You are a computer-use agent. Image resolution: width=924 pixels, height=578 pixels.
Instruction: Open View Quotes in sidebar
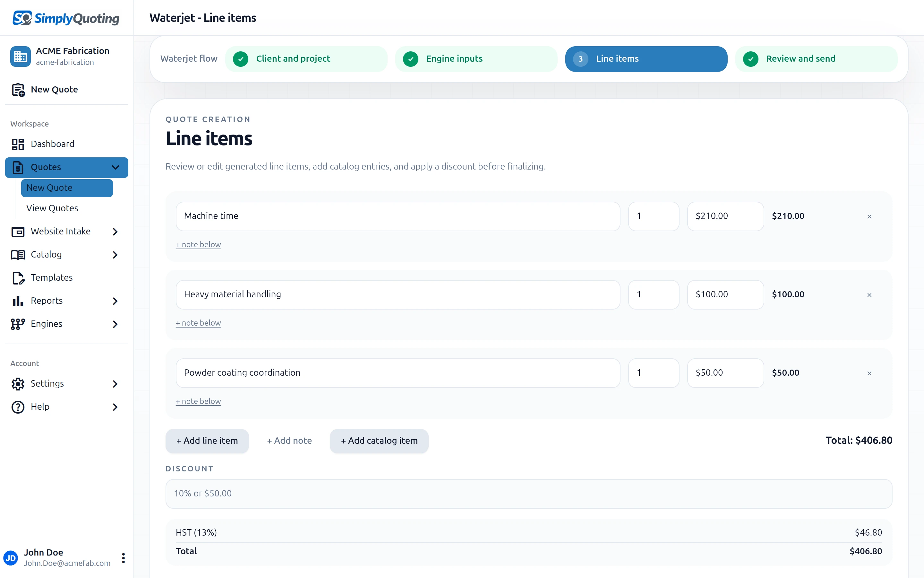[67, 208]
